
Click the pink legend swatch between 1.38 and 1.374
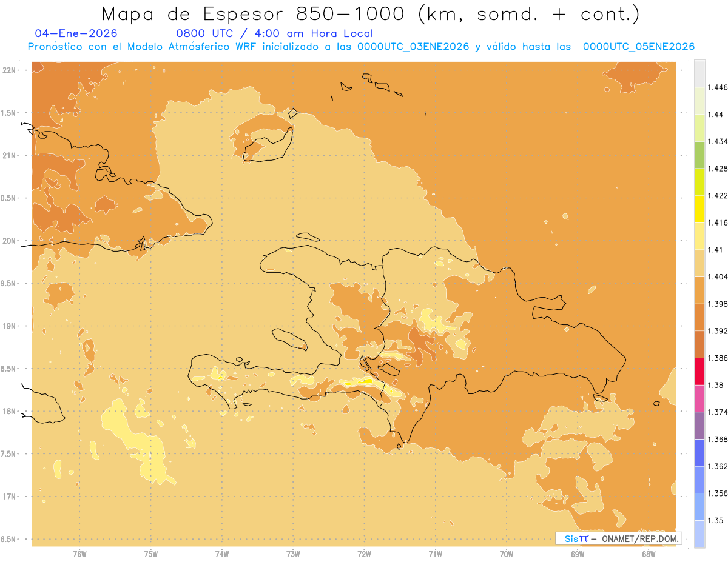(x=699, y=398)
